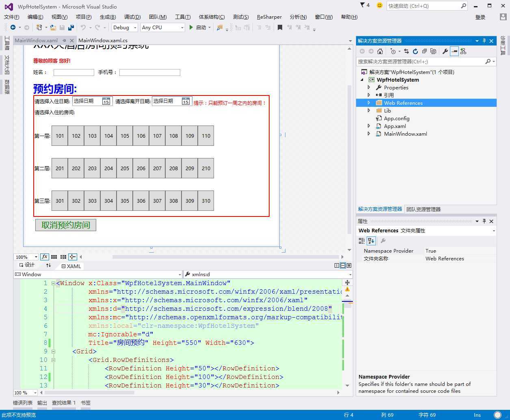
Task: Switch to vertical split view
Action: pos(337,265)
